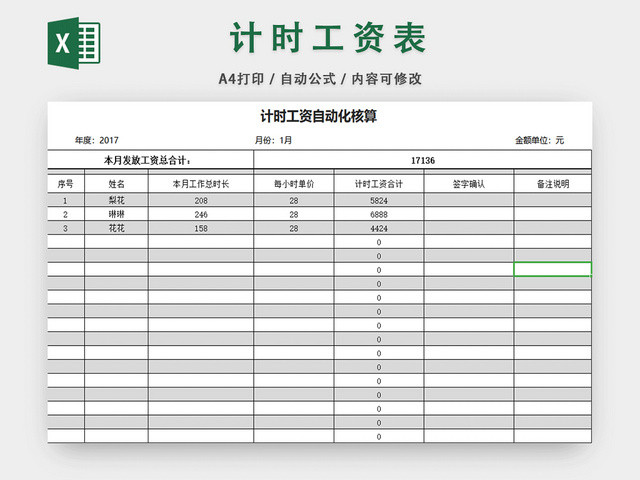640x480 pixels.
Task: Select the wage total cell 6888
Action: (x=379, y=214)
